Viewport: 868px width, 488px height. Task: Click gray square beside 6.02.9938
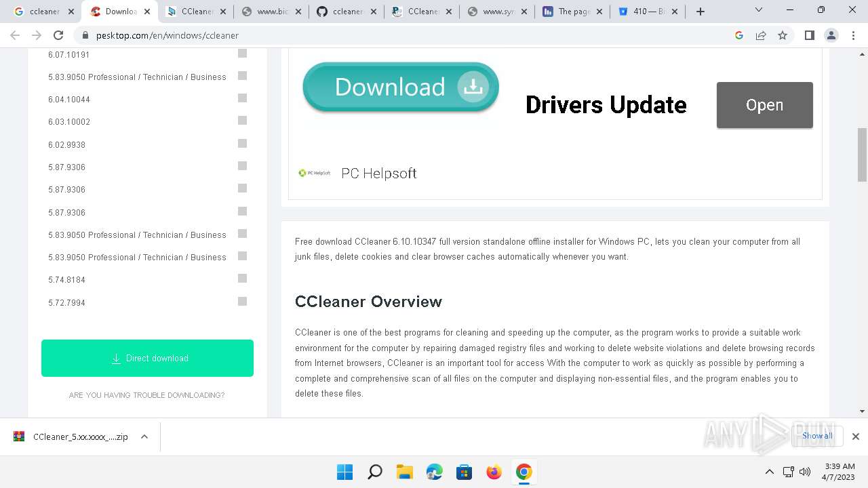(242, 144)
